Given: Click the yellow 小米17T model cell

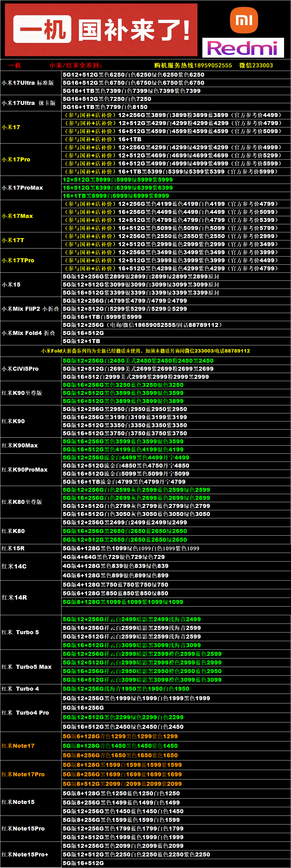Looking at the screenshot, I should [x=31, y=241].
